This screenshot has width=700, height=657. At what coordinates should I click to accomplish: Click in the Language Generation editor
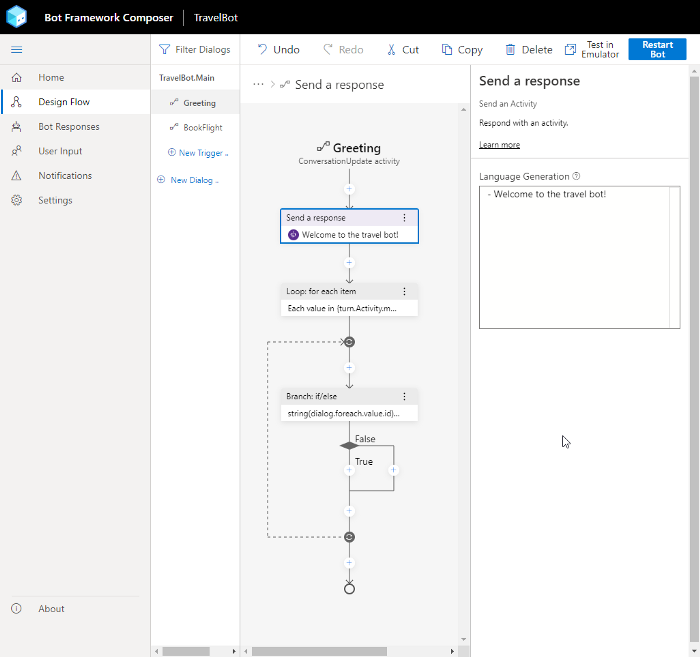(579, 258)
